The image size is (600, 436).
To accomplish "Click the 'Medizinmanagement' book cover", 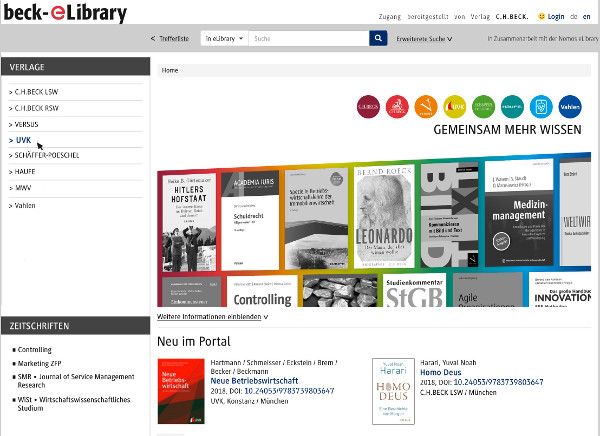I will 519,213.
